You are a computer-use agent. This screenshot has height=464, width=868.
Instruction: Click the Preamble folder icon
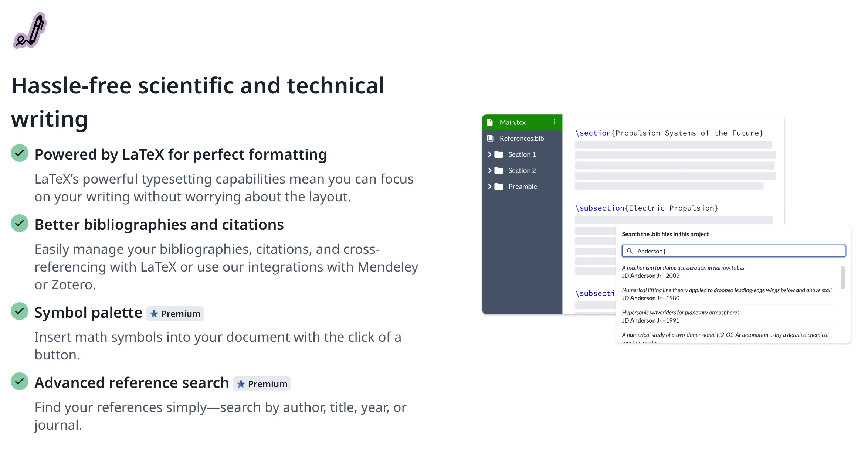pyautogui.click(x=499, y=187)
